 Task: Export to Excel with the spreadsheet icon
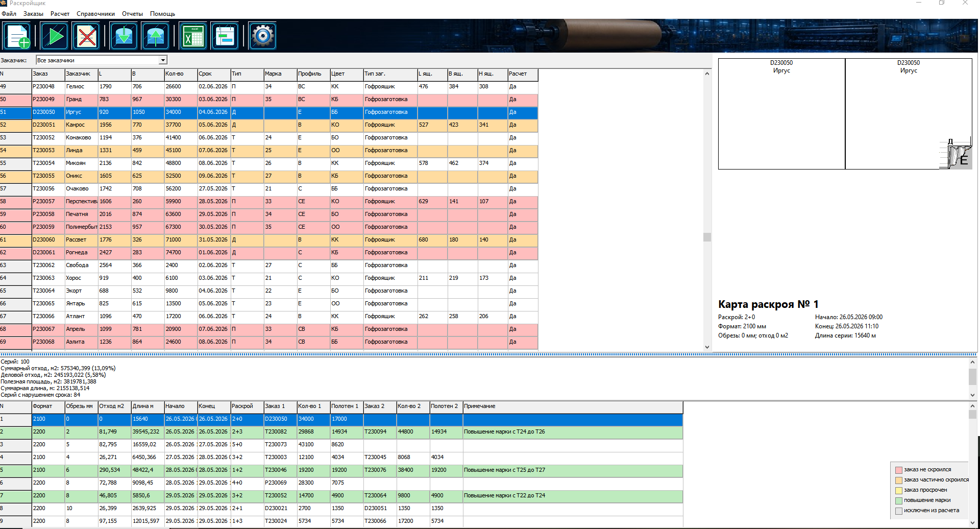pos(193,36)
